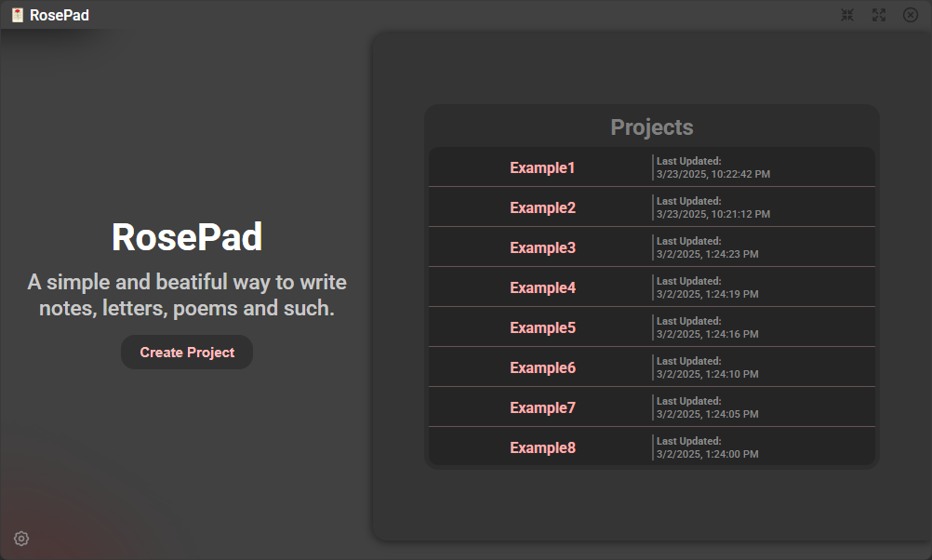Image resolution: width=932 pixels, height=560 pixels.
Task: Open the Example8 project
Action: pos(651,447)
